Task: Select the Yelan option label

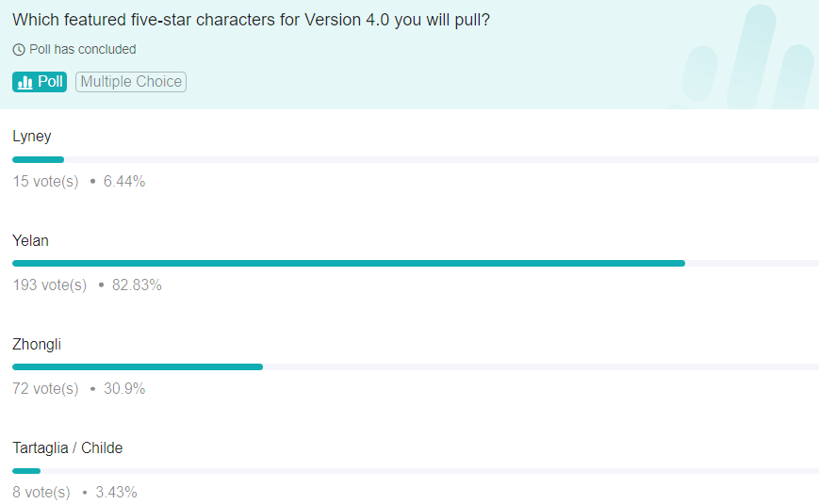Action: click(30, 240)
